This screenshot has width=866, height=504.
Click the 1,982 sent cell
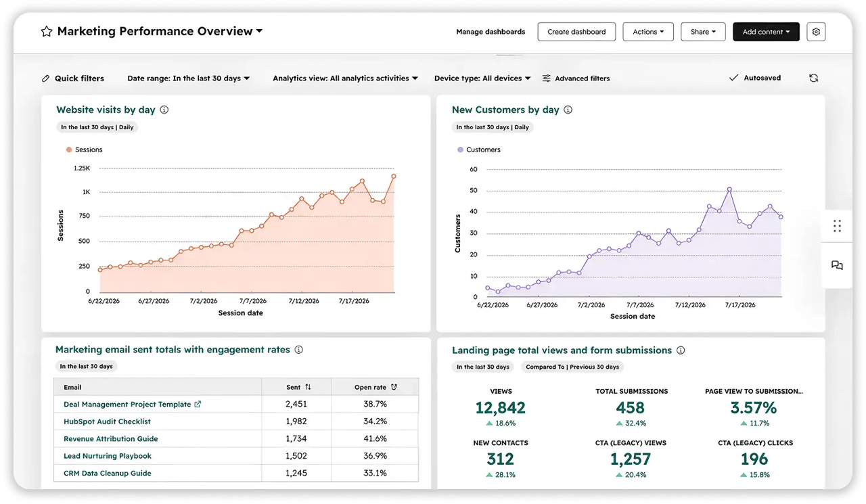pyautogui.click(x=296, y=421)
